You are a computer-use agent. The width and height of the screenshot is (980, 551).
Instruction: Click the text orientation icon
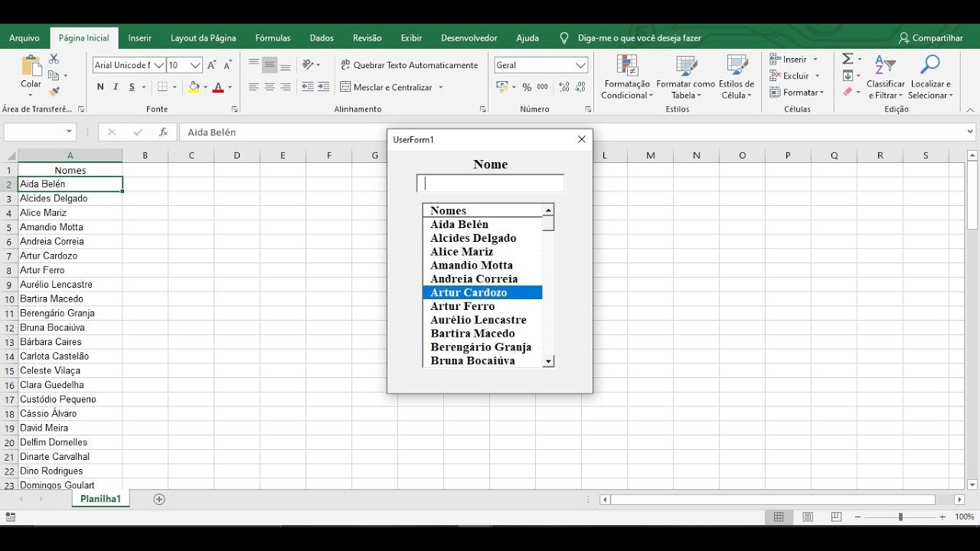[308, 65]
